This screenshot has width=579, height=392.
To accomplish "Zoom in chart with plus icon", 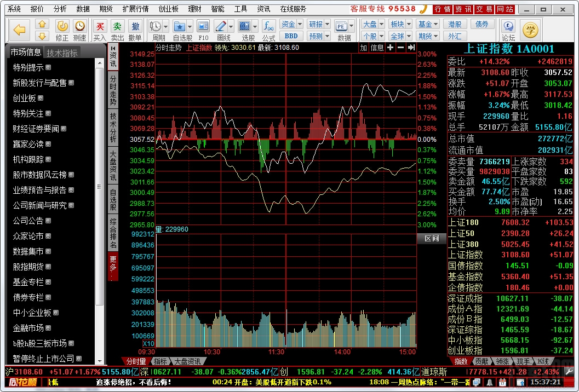I will pos(391,48).
